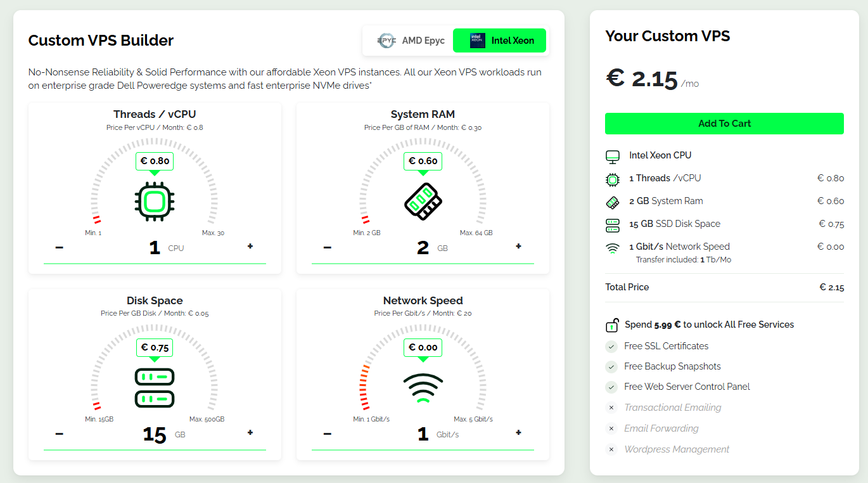Click the monitor icon beside Intel Xeon CPU
The height and width of the screenshot is (483, 868).
(612, 156)
